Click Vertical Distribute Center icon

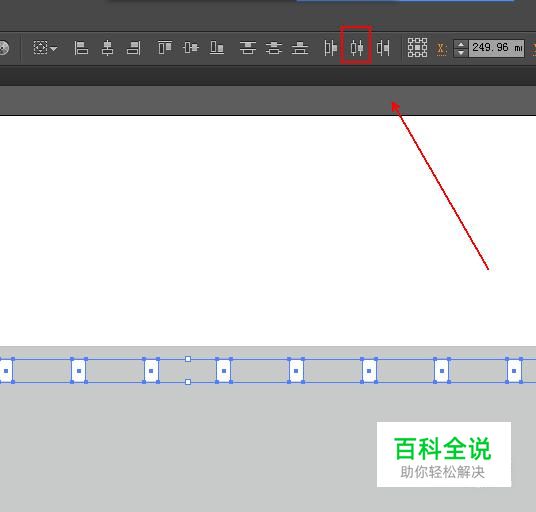[x=274, y=48]
